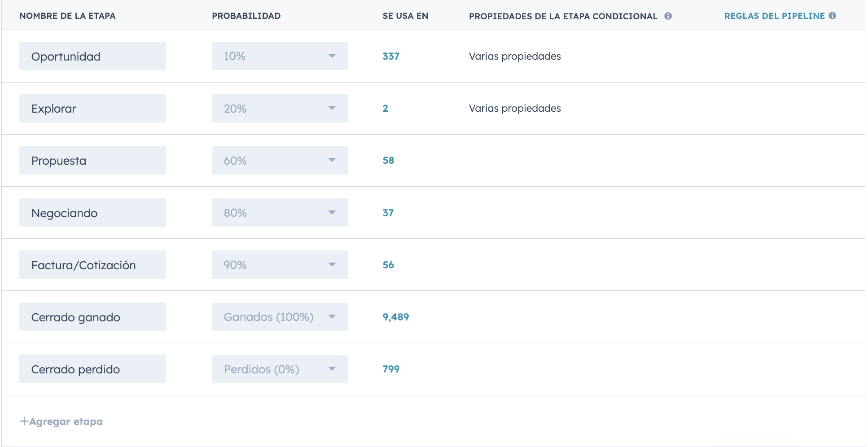The width and height of the screenshot is (868, 447).
Task: Expand the 80% dropdown for Negociando
Action: pyautogui.click(x=280, y=213)
